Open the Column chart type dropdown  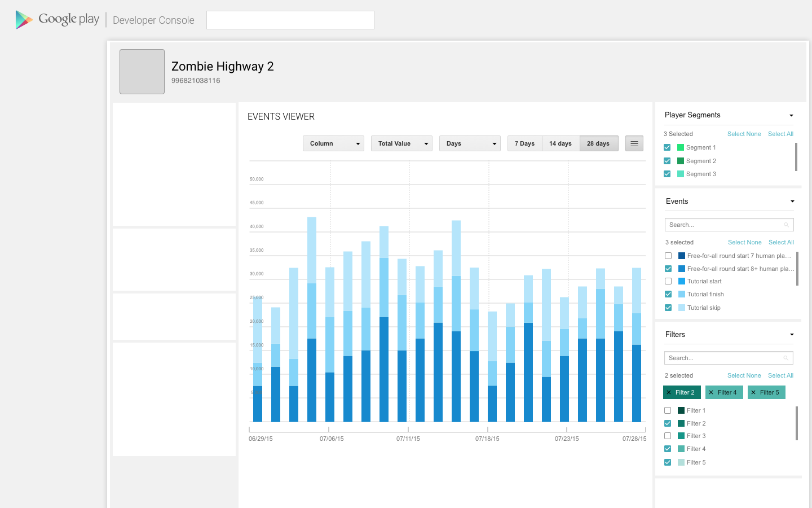333,144
